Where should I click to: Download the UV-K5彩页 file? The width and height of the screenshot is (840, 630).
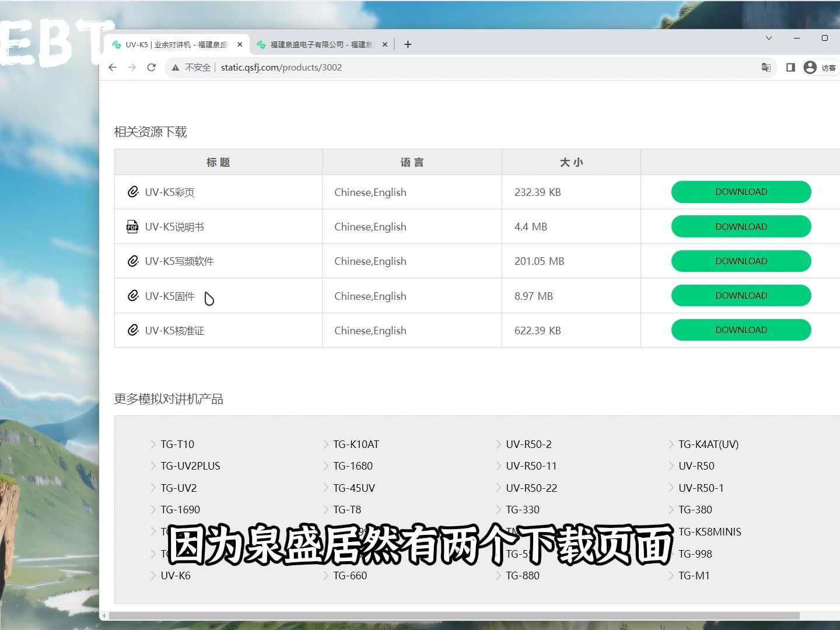tap(741, 192)
